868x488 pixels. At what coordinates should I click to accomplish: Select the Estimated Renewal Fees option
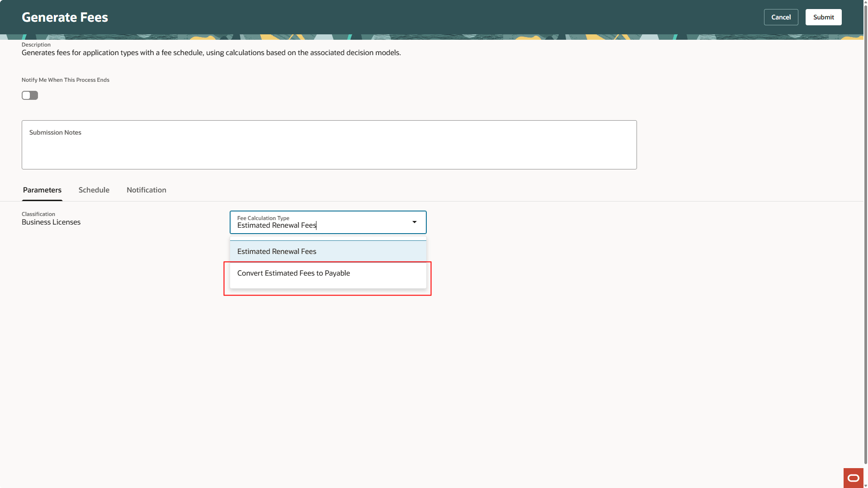point(277,251)
